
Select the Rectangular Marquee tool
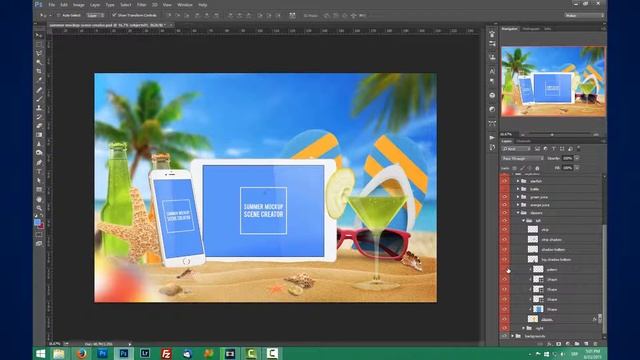[x=39, y=44]
